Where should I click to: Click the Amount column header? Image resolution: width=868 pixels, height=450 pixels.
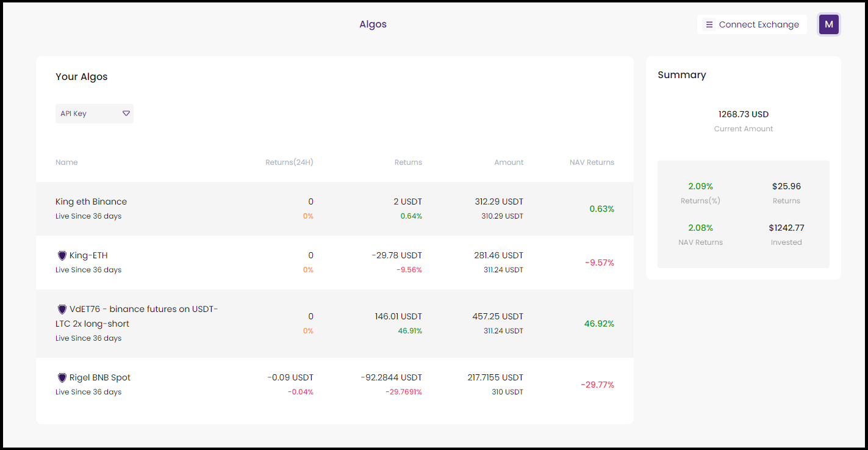click(509, 162)
